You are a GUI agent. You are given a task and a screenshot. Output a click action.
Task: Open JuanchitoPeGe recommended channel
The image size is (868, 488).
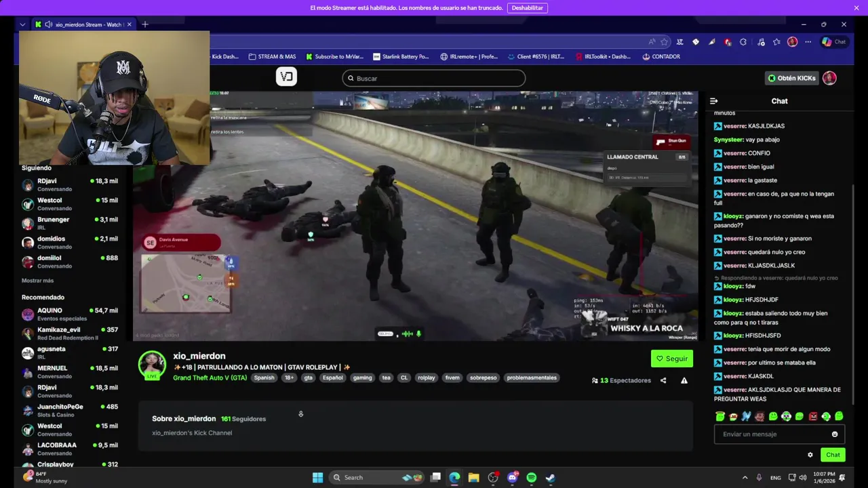coord(69,411)
